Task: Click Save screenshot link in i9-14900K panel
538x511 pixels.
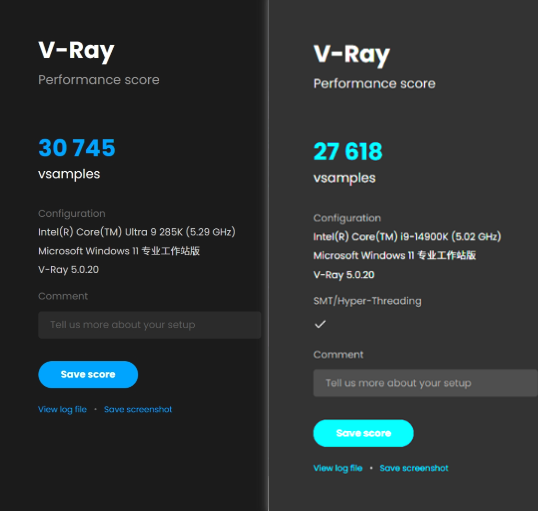Action: coord(414,468)
